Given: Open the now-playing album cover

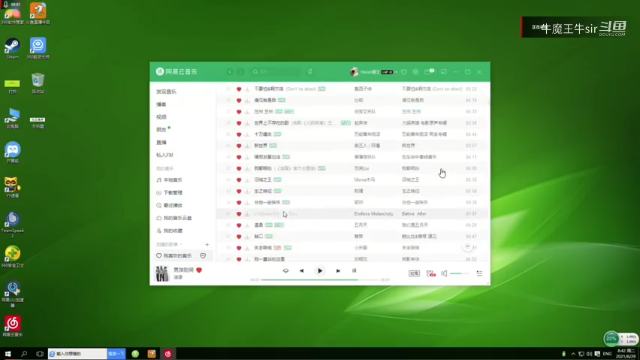Looking at the screenshot, I should click(162, 273).
